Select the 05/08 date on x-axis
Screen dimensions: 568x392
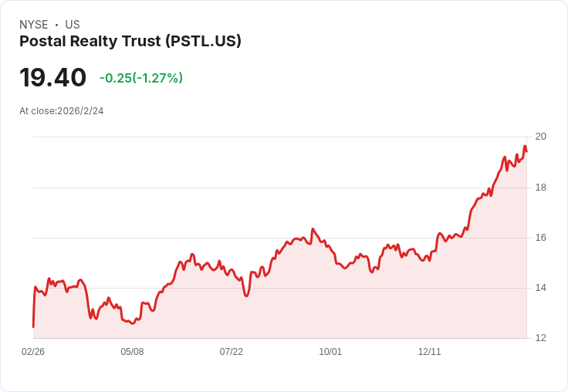pos(132,352)
